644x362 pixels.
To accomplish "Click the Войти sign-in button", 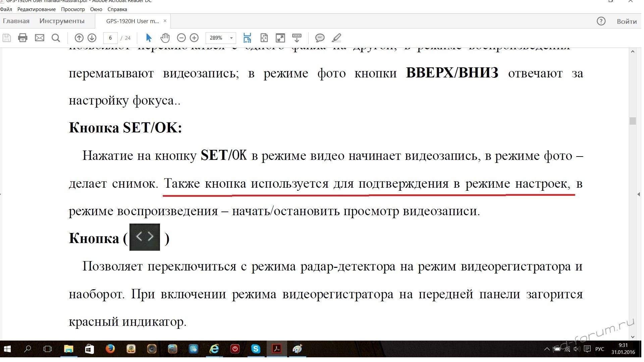I will (627, 21).
